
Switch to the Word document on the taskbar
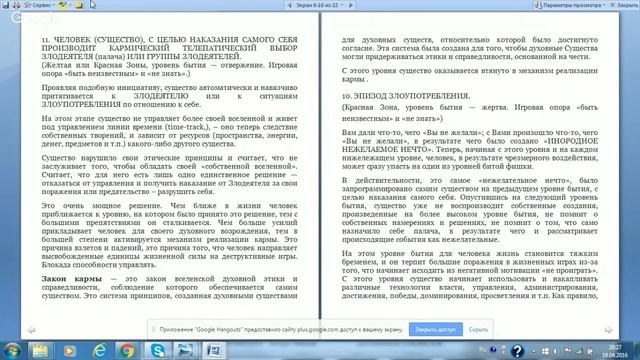click(x=214, y=351)
